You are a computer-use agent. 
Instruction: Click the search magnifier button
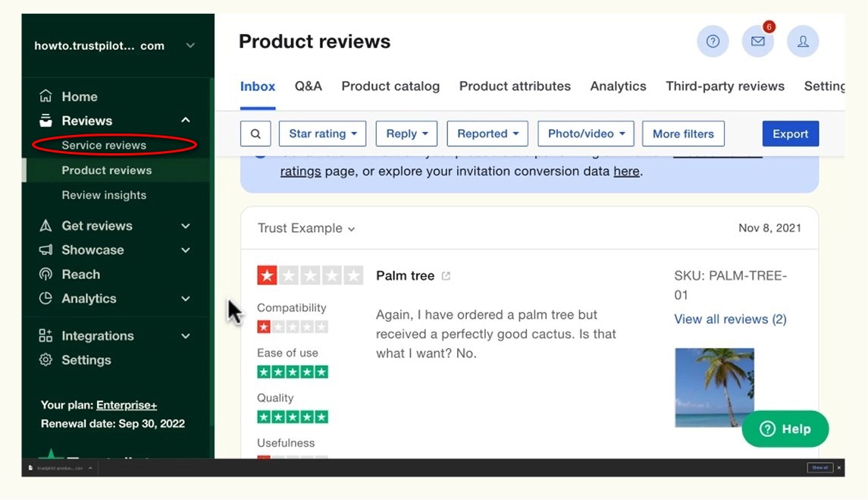coord(255,134)
